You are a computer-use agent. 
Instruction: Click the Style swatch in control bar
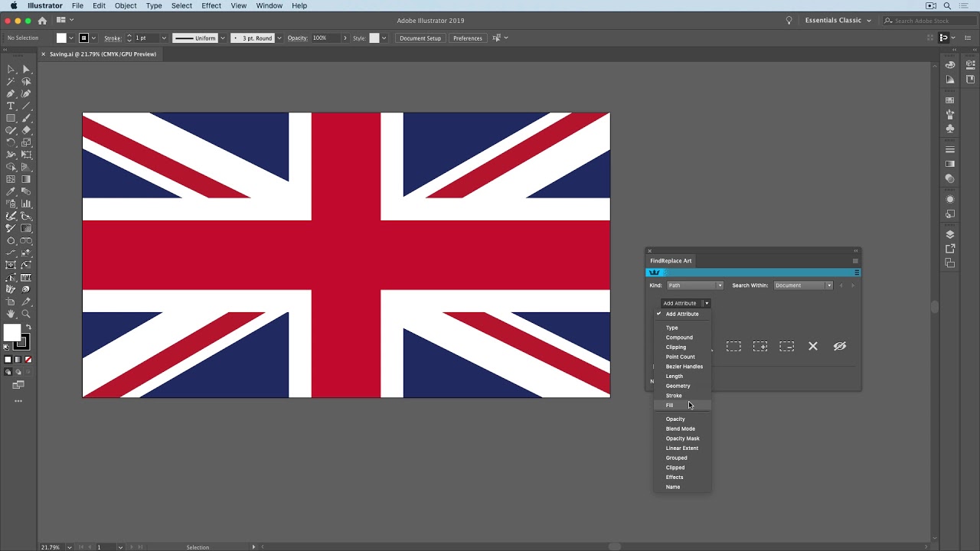coord(374,38)
